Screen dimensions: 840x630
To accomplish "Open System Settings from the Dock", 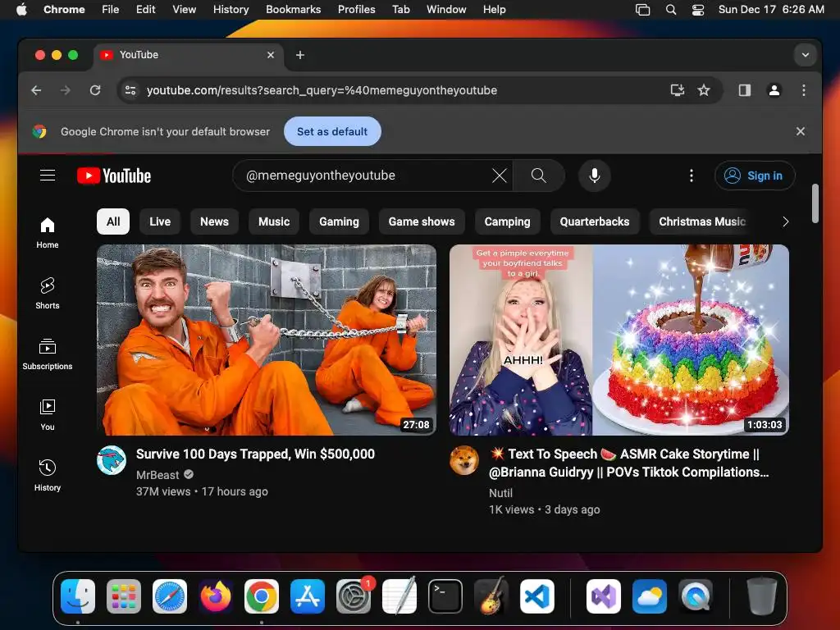I will click(353, 596).
